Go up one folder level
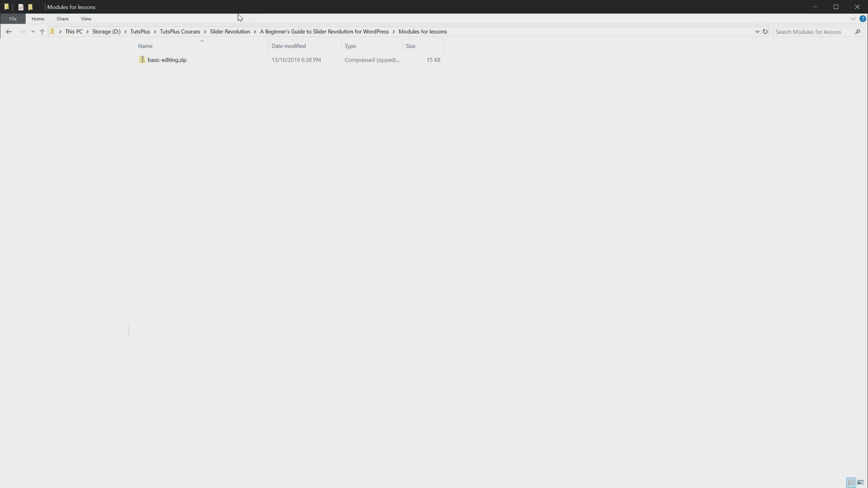 (42, 32)
